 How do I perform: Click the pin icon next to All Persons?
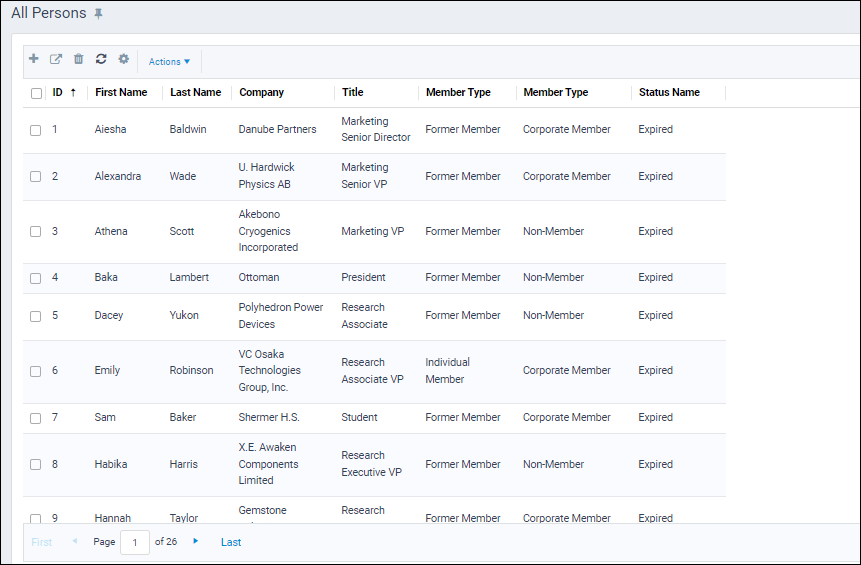(x=98, y=14)
